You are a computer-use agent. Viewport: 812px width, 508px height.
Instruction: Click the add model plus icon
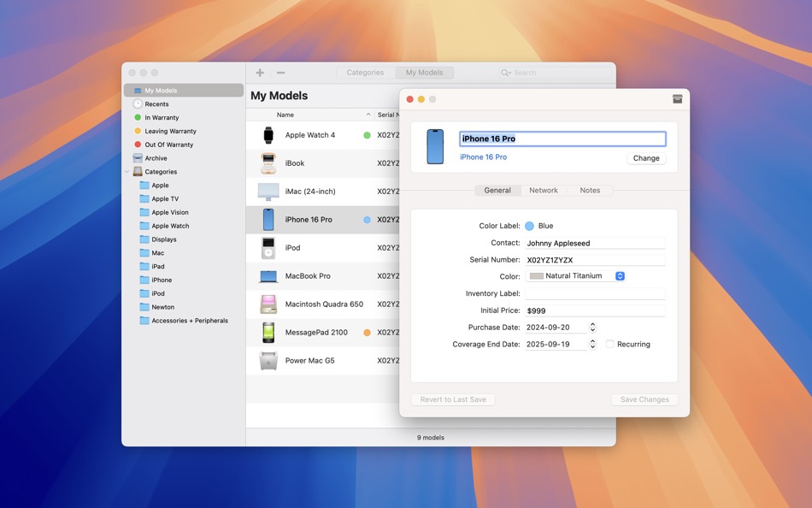click(x=260, y=73)
